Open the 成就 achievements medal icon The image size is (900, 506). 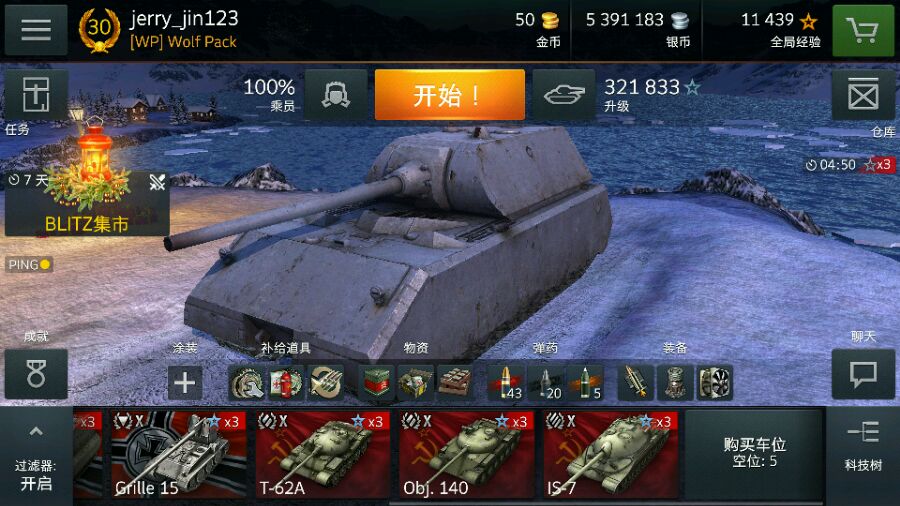(x=36, y=374)
